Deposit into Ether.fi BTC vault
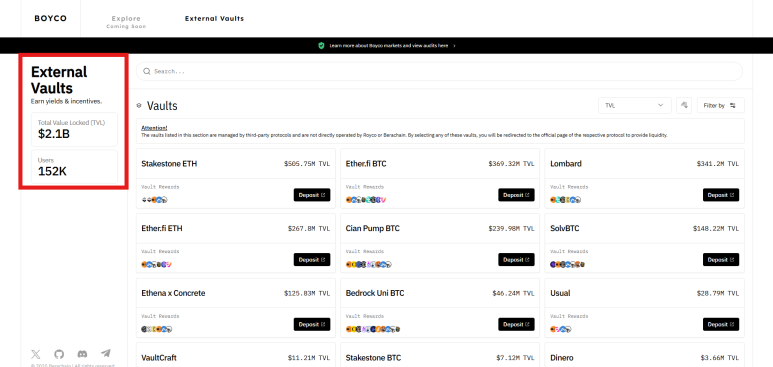The height and width of the screenshot is (367, 773). pyautogui.click(x=516, y=195)
